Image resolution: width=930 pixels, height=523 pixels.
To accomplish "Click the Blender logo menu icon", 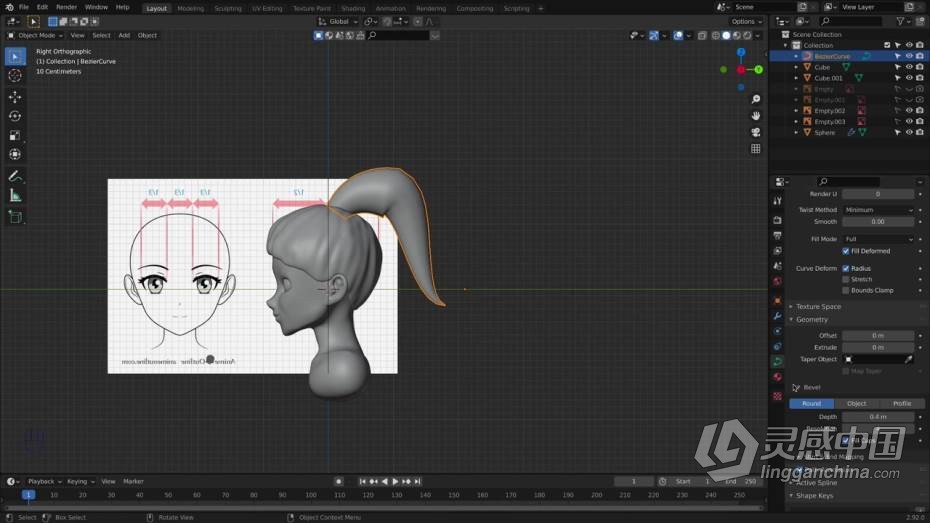I will click(9, 7).
